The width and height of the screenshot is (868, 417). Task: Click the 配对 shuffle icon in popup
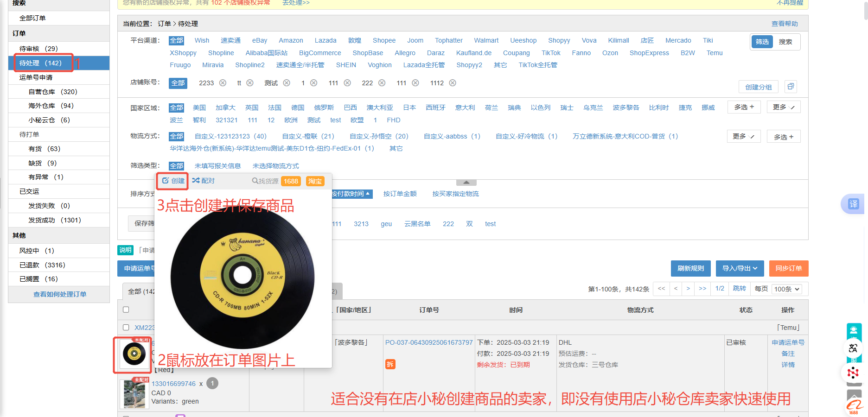[196, 181]
